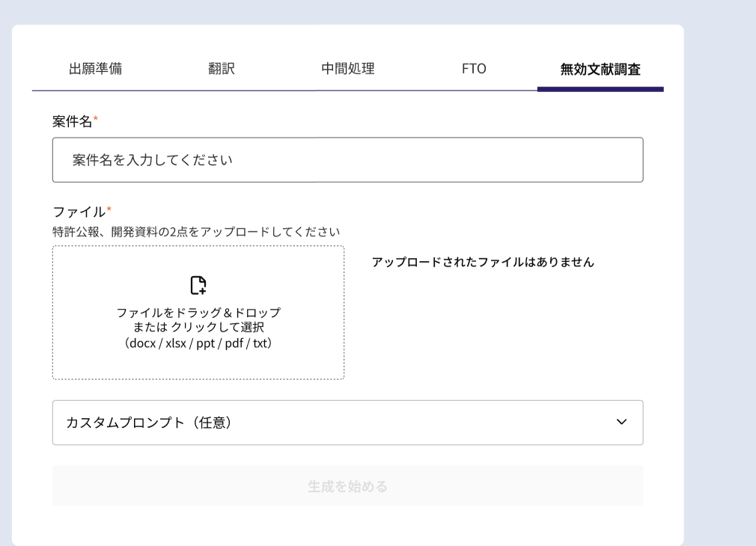The height and width of the screenshot is (546, 756).
Task: Open the 翻訳 tab
Action: (x=222, y=69)
